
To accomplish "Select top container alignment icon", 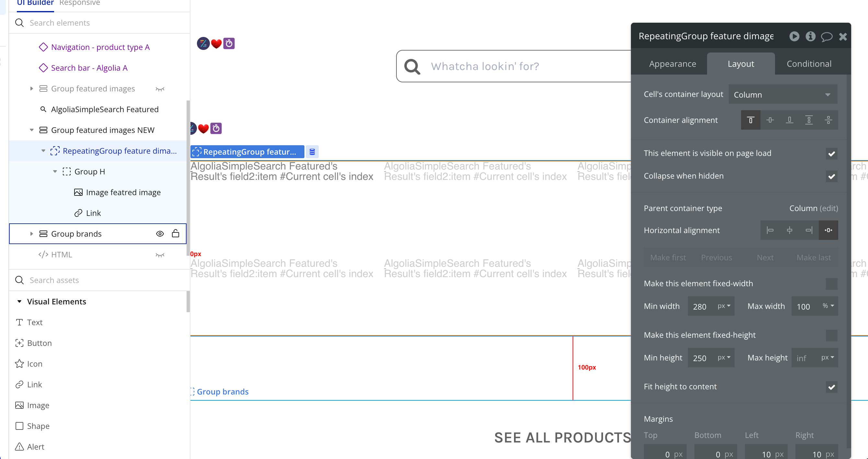I will pyautogui.click(x=750, y=120).
